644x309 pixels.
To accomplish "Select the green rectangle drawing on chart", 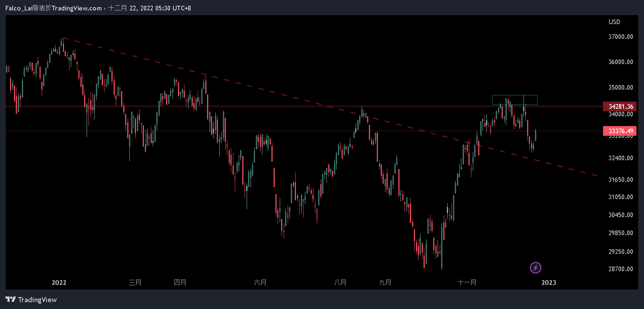I will click(515, 100).
